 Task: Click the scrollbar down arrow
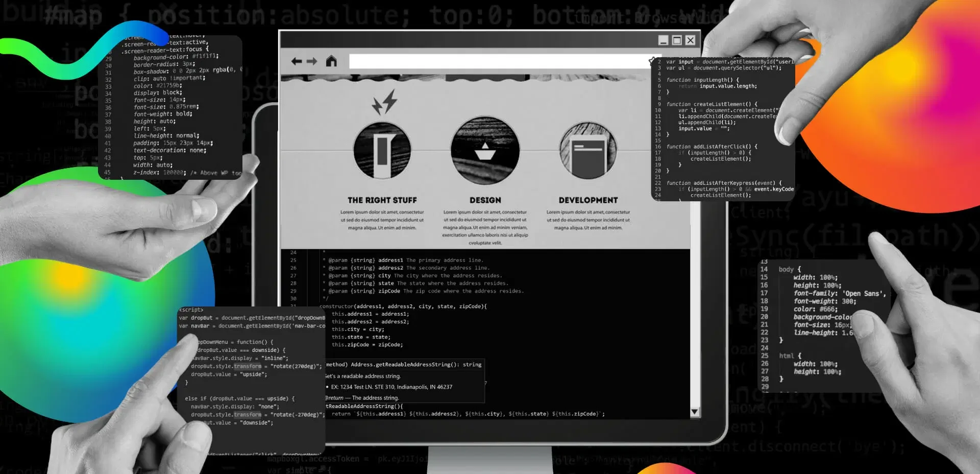695,412
